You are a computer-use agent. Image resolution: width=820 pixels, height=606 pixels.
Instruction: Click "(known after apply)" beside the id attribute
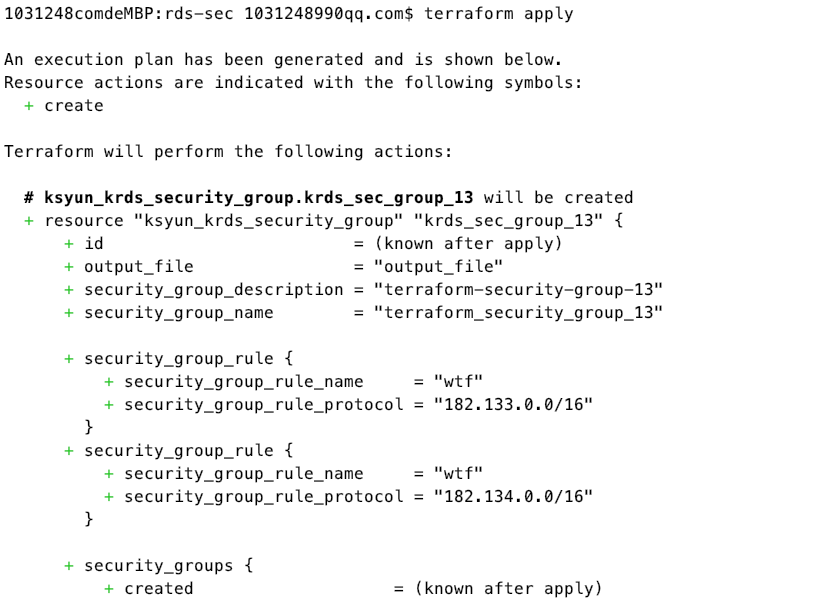tap(468, 244)
